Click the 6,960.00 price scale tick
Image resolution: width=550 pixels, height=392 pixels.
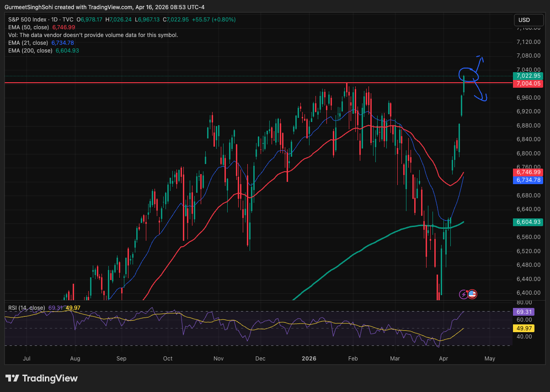[528, 98]
